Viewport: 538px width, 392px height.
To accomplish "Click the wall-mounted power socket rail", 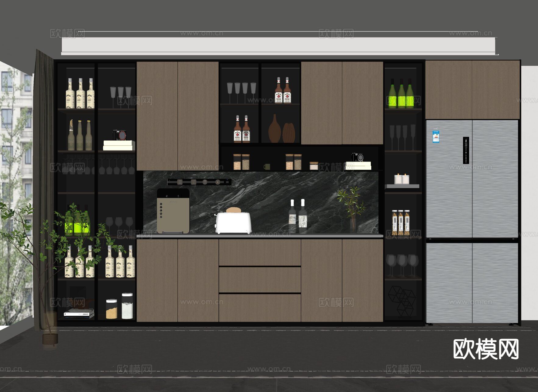I will 199,182.
